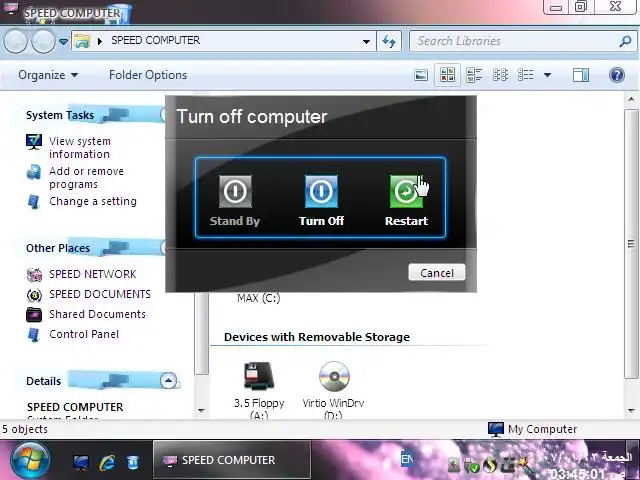Click the green Restart icon
This screenshot has width=640, height=480.
406,191
